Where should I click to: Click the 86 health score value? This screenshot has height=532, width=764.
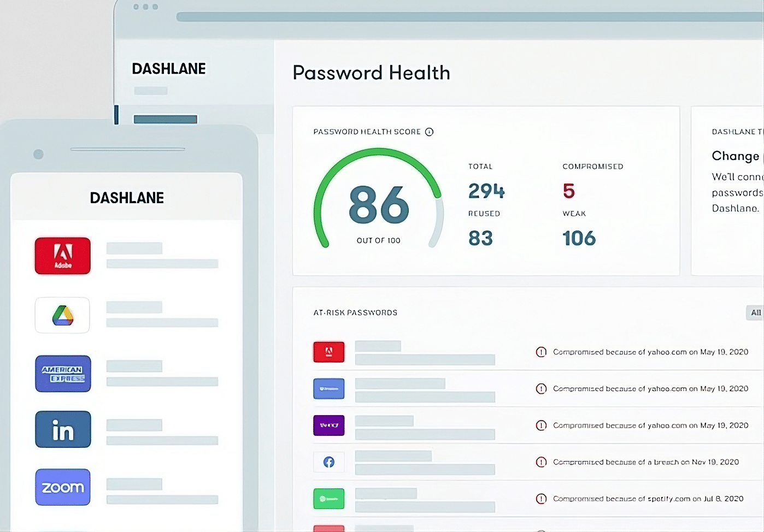(379, 205)
